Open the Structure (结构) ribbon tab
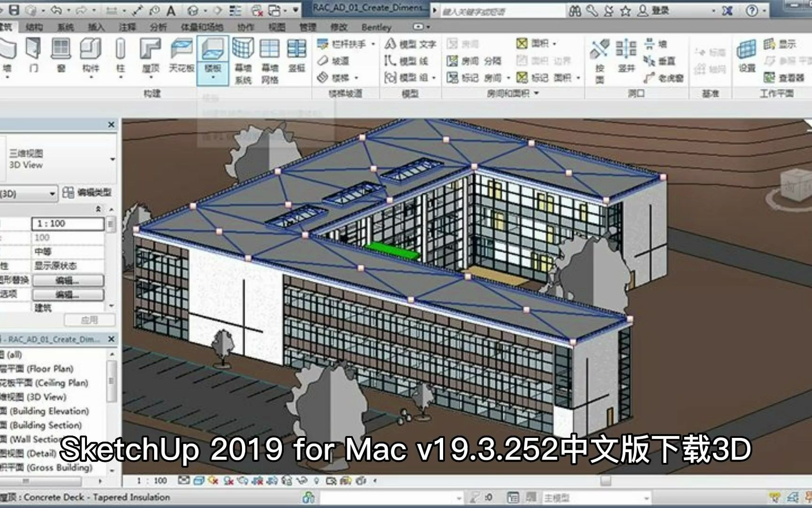Viewport: 812px width, 508px height. pyautogui.click(x=34, y=27)
